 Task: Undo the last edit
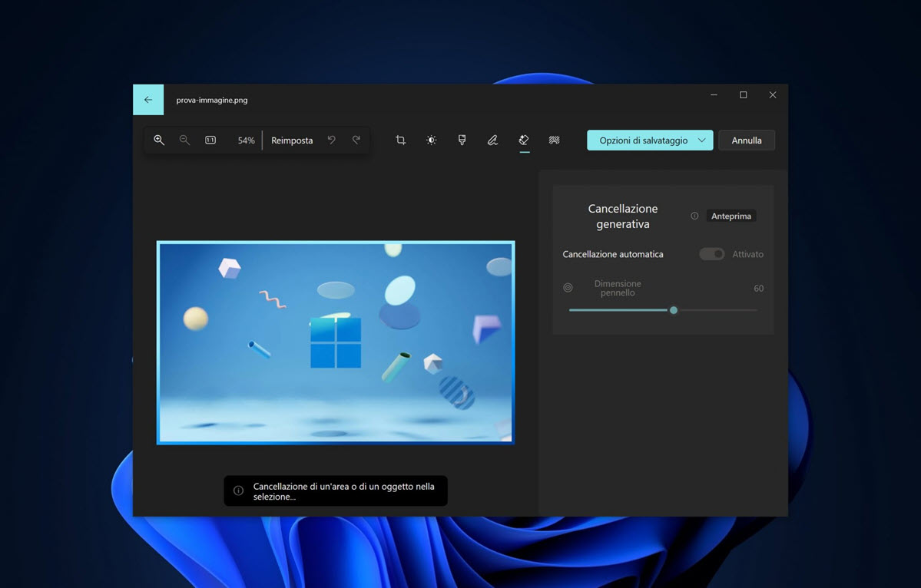pyautogui.click(x=332, y=140)
